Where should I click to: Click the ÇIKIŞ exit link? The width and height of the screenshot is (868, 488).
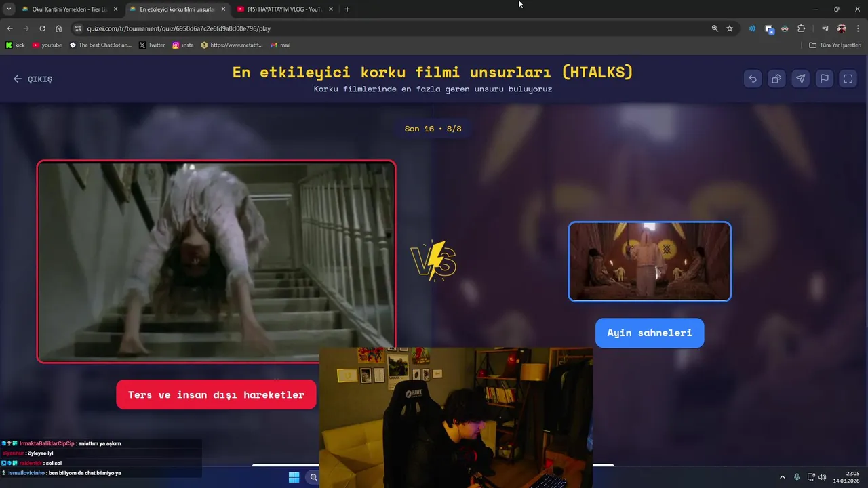point(33,79)
